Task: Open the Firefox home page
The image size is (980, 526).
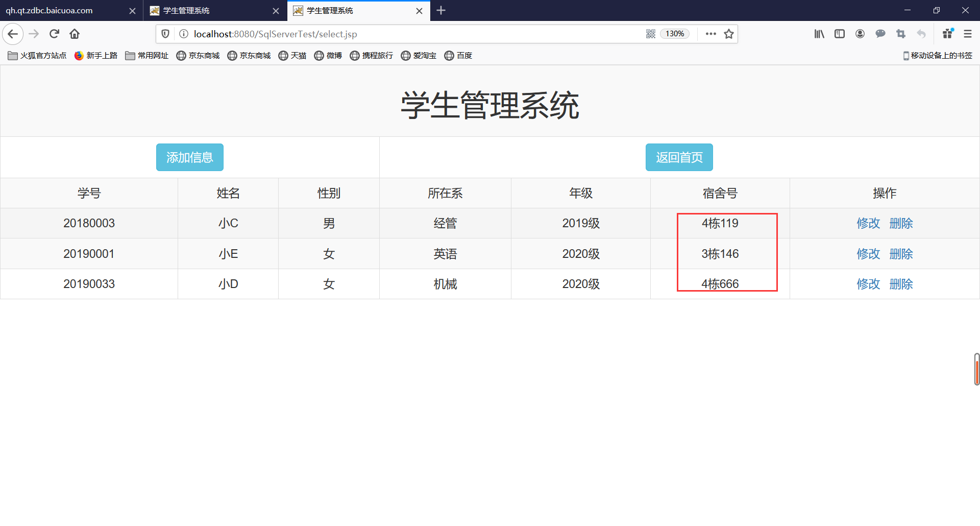Action: point(75,34)
